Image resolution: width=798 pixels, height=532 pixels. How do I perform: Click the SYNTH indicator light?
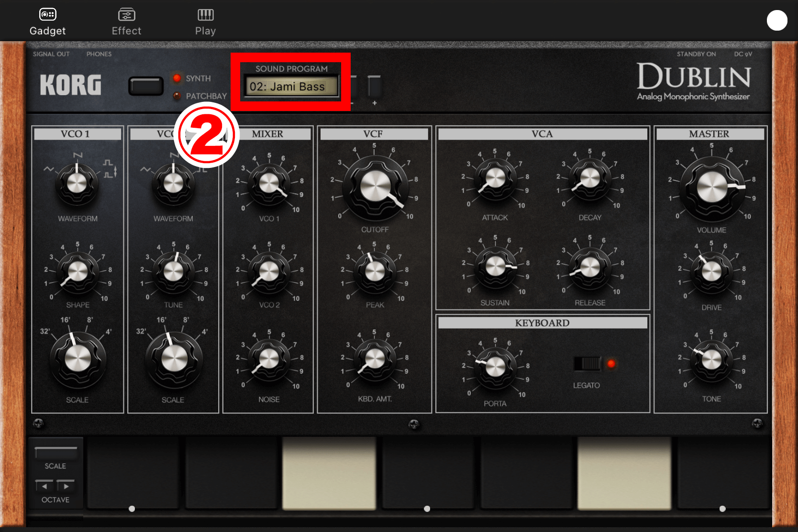tap(177, 78)
